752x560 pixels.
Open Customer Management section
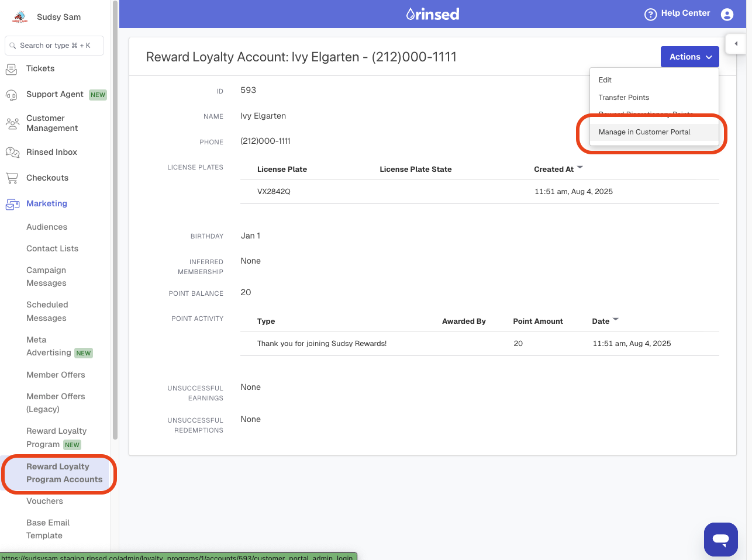(x=52, y=123)
